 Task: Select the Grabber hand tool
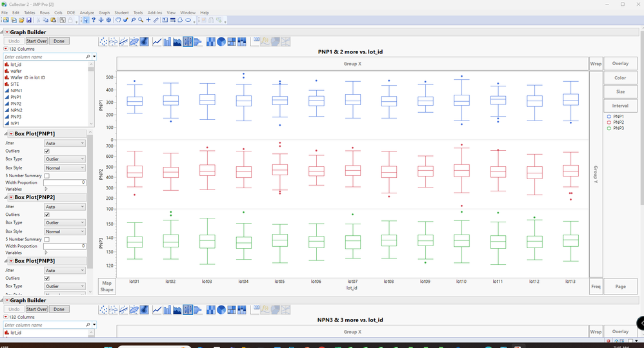(x=118, y=20)
